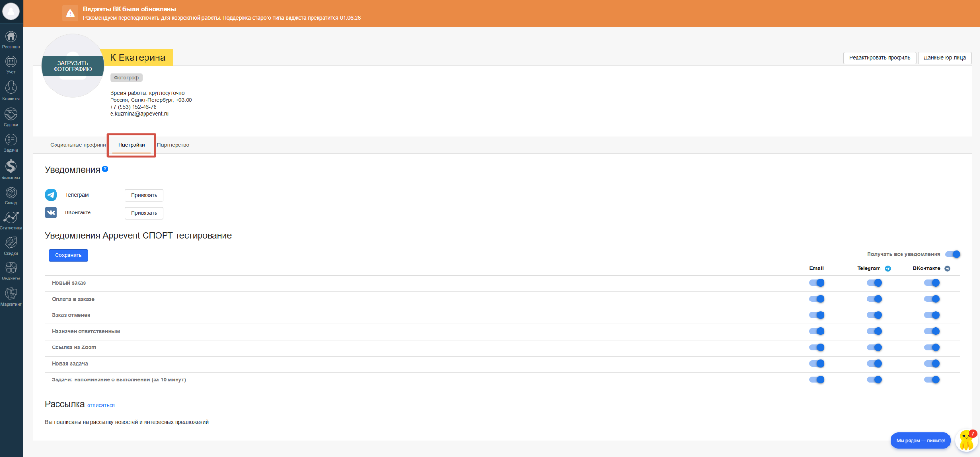
Task: Open Маркетинг sidebar icon
Action: [11, 297]
